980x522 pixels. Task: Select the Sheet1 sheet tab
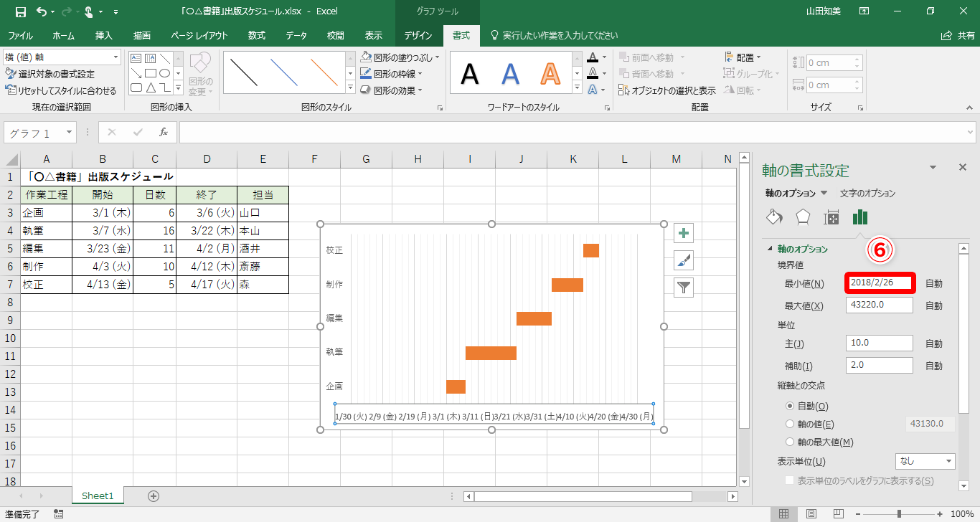point(98,495)
